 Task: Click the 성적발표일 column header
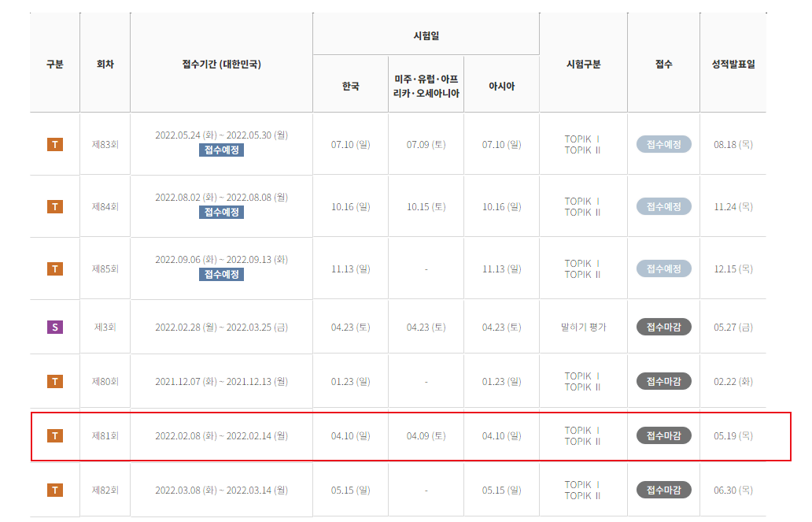[x=733, y=65]
